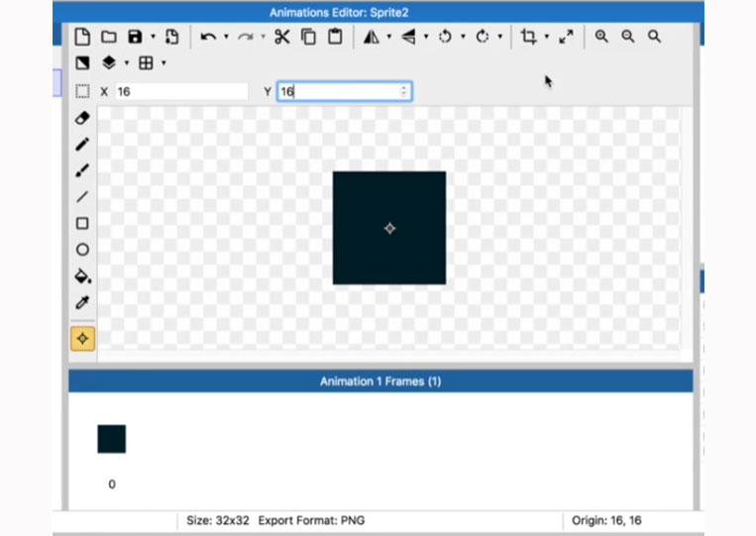
Task: Paste from clipboard icon
Action: pyautogui.click(x=335, y=37)
